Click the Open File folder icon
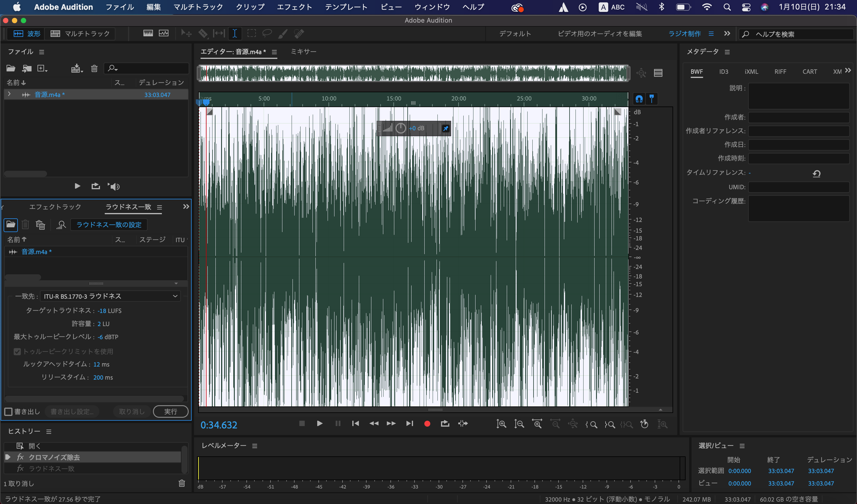This screenshot has width=857, height=504. 11,69
